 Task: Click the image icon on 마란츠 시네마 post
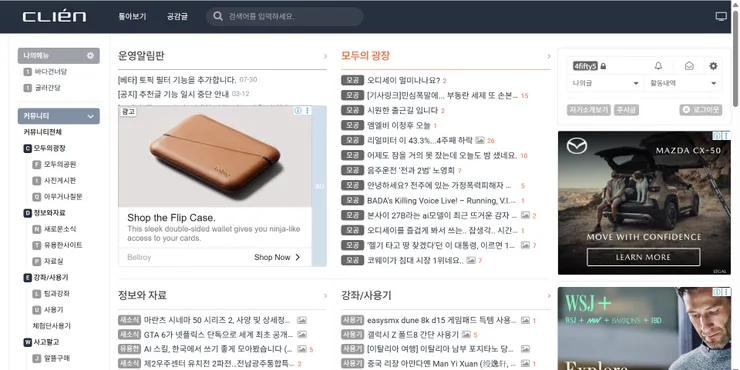coord(302,320)
